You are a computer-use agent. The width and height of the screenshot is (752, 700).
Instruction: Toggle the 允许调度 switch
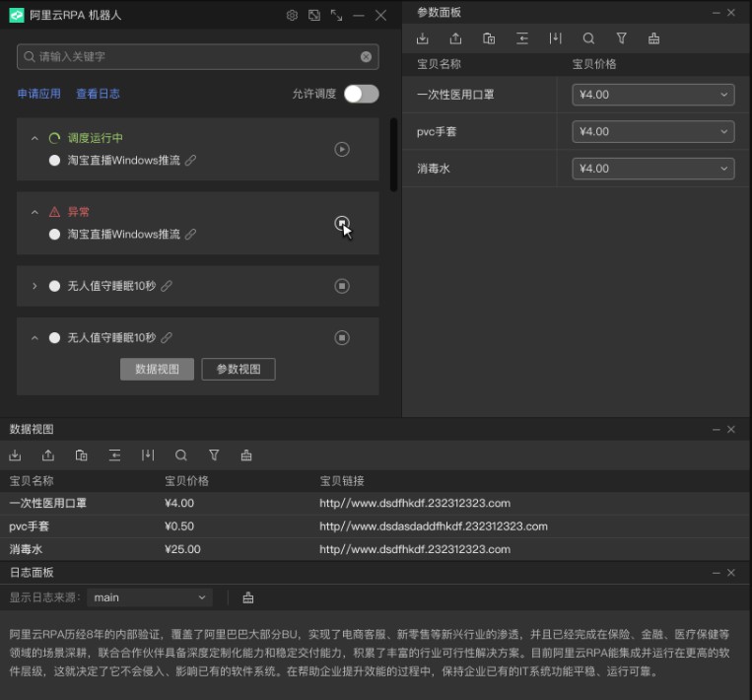point(361,94)
